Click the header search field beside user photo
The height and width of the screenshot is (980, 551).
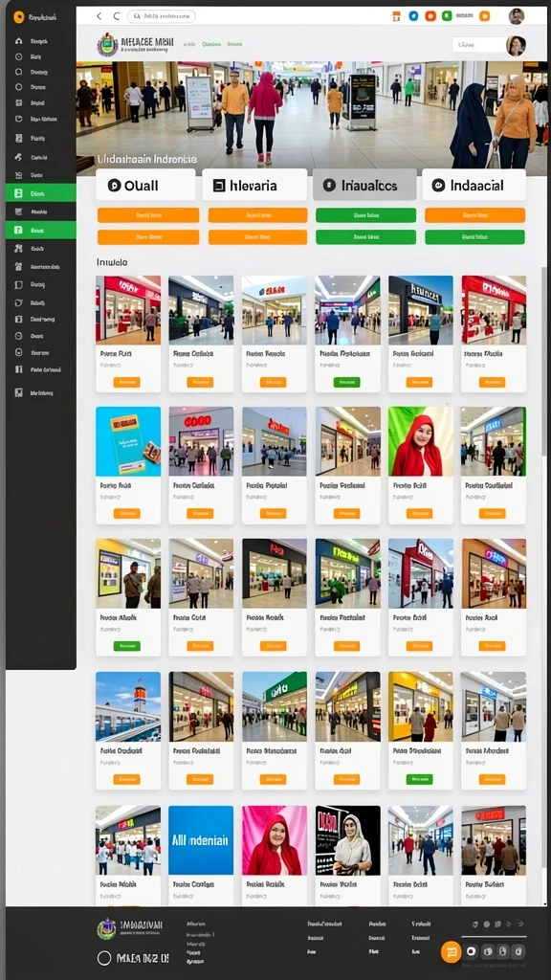[x=478, y=45]
